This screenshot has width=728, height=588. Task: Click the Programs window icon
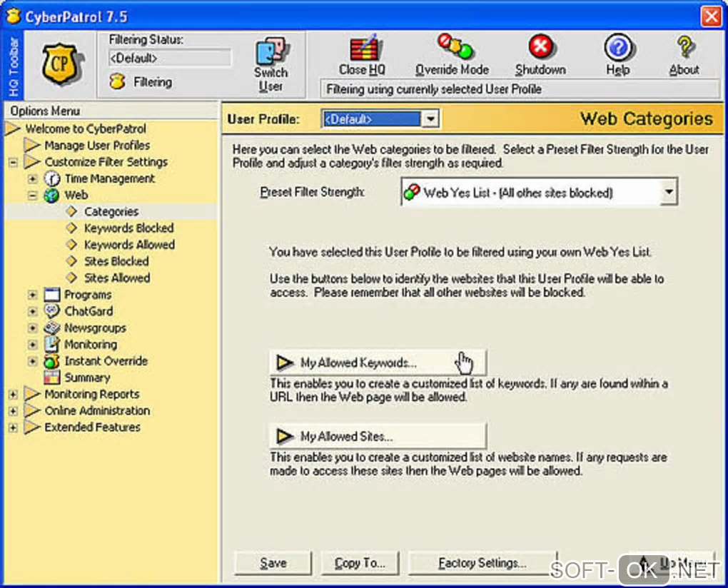click(x=52, y=294)
